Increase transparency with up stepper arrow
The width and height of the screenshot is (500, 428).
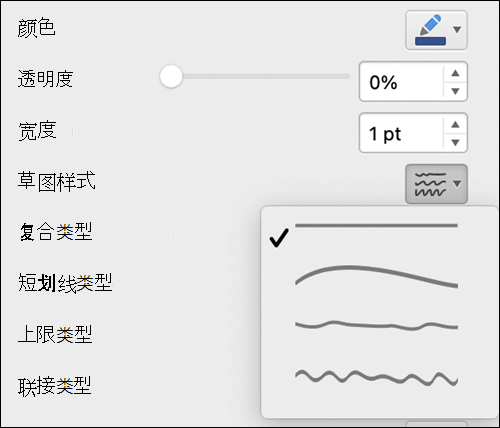point(455,73)
